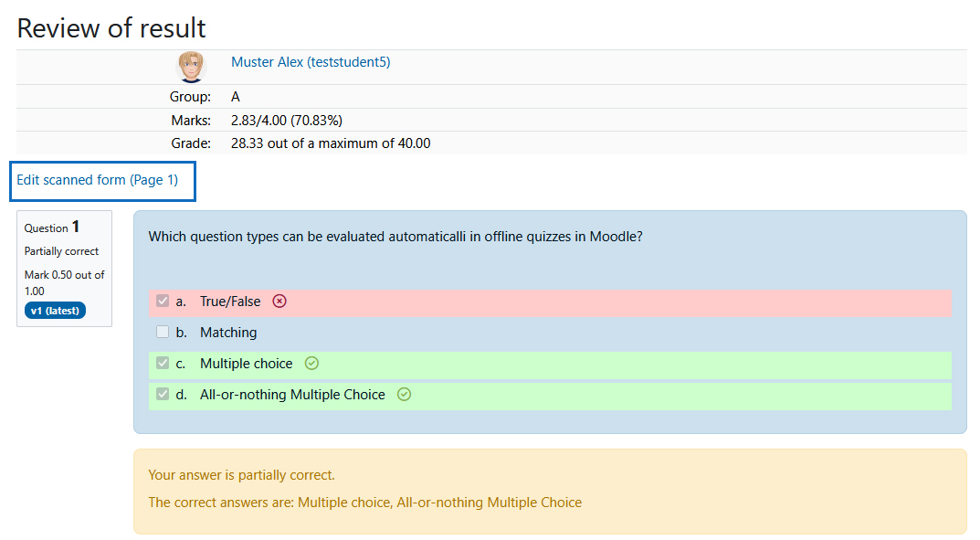Open Muster Alex (teststudent5) profile link
980x540 pixels.
point(311,62)
